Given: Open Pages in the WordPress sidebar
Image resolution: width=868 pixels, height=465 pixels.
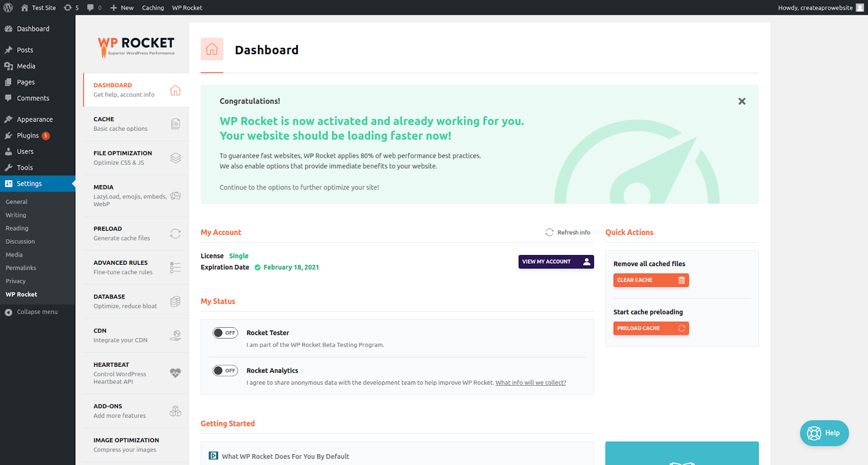Looking at the screenshot, I should click(x=37, y=82).
